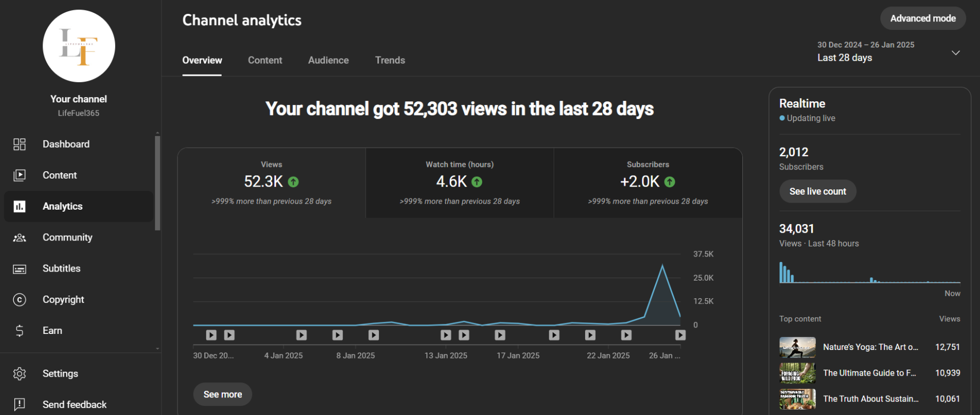Click See more below the views chart
This screenshot has width=980, height=415.
pyautogui.click(x=222, y=394)
